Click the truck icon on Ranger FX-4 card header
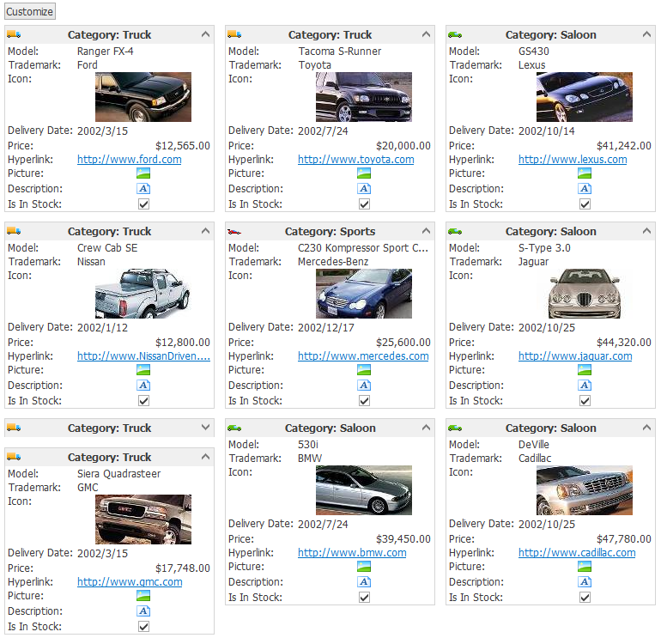Viewport: 661px width, 644px height. pyautogui.click(x=14, y=34)
